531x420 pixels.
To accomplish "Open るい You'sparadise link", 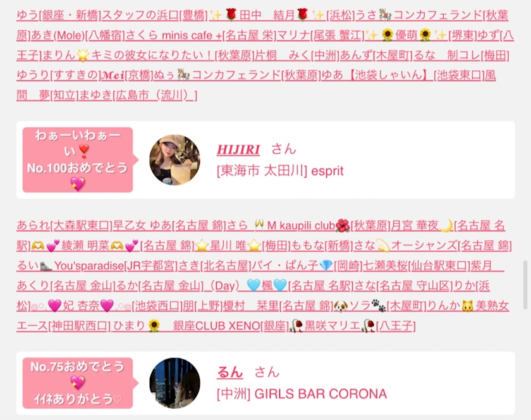I will 70,266.
